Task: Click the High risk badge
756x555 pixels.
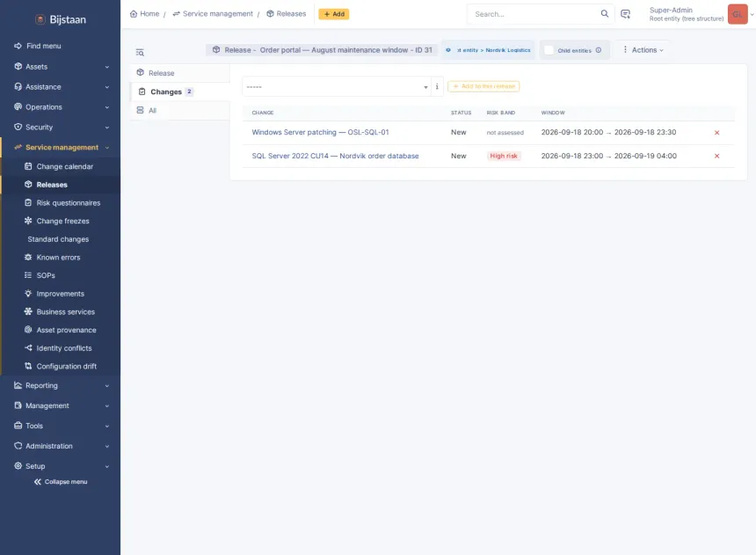Action: point(504,156)
